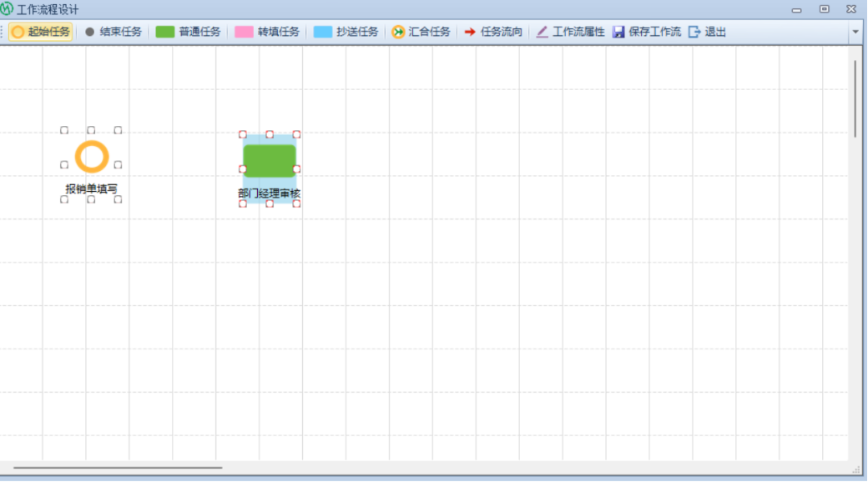The image size is (868, 482).
Task: Select the 汇合任务 merge task tool
Action: click(421, 32)
